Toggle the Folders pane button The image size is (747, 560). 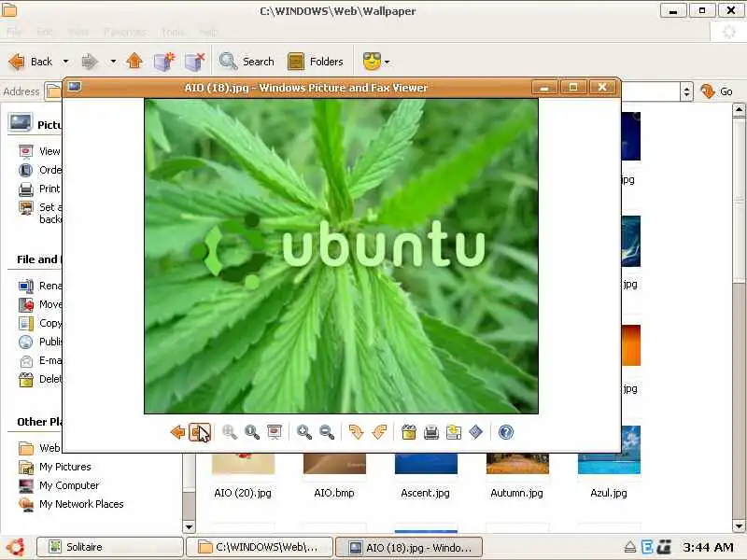pos(316,62)
